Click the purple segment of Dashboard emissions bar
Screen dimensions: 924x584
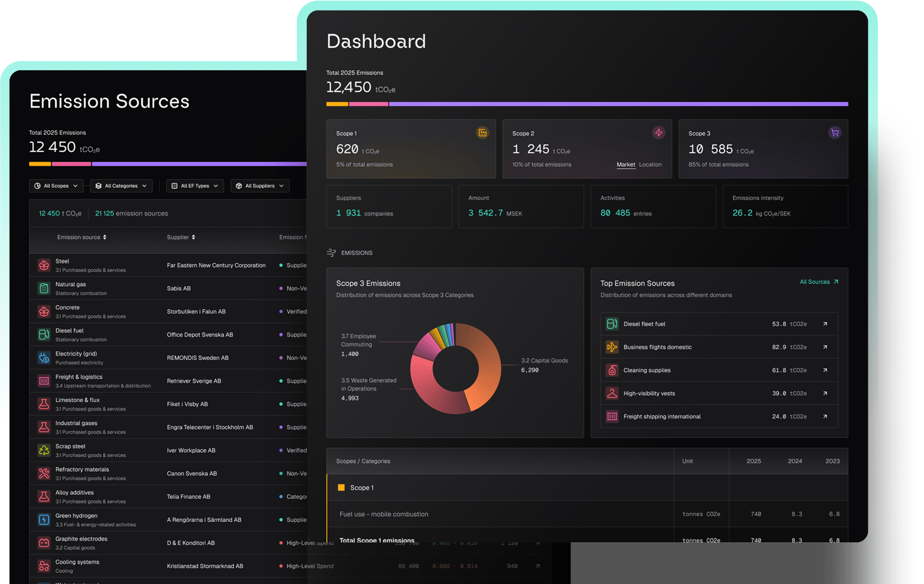619,104
